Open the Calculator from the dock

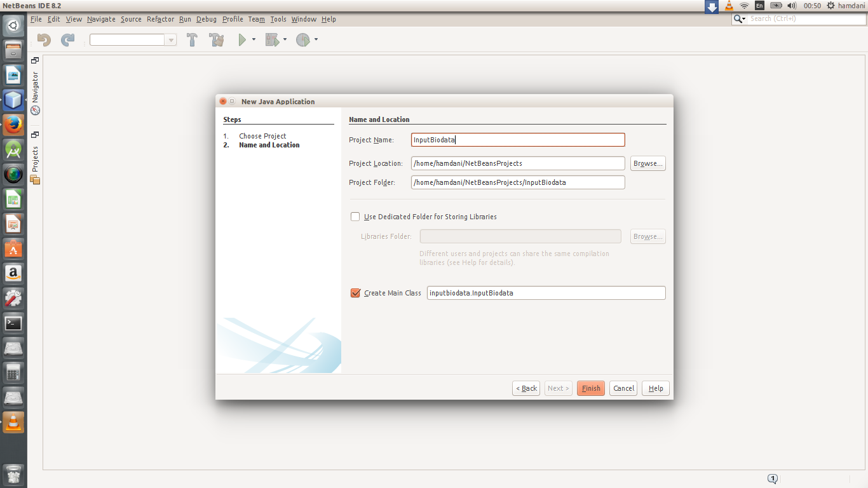coord(13,372)
